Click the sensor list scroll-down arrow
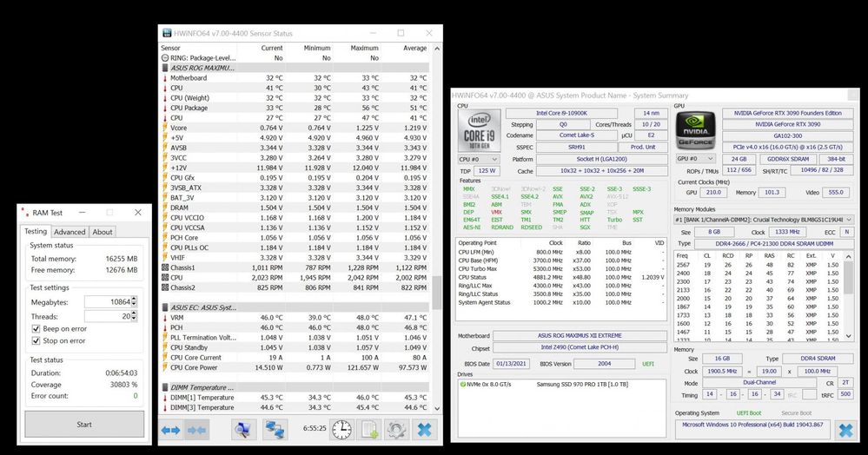Viewport: 868px width, 455px height. pyautogui.click(x=437, y=408)
